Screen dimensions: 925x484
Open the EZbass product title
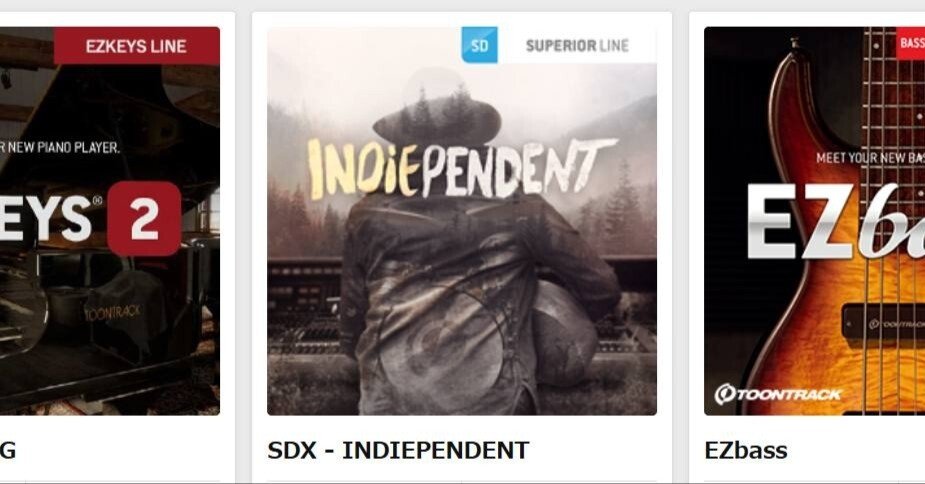point(746,450)
